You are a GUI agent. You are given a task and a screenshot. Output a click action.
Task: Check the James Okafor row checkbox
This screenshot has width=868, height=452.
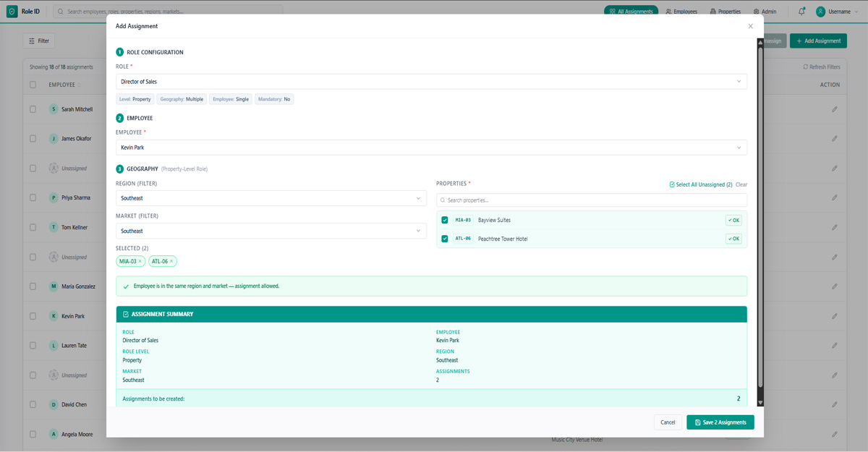33,139
